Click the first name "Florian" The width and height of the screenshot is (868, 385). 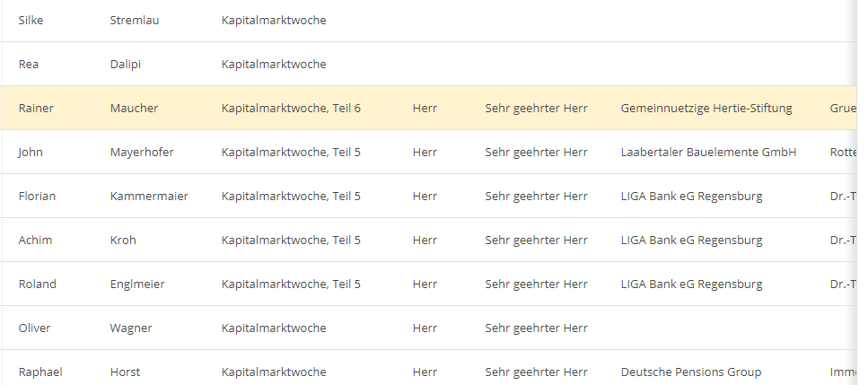37,197
